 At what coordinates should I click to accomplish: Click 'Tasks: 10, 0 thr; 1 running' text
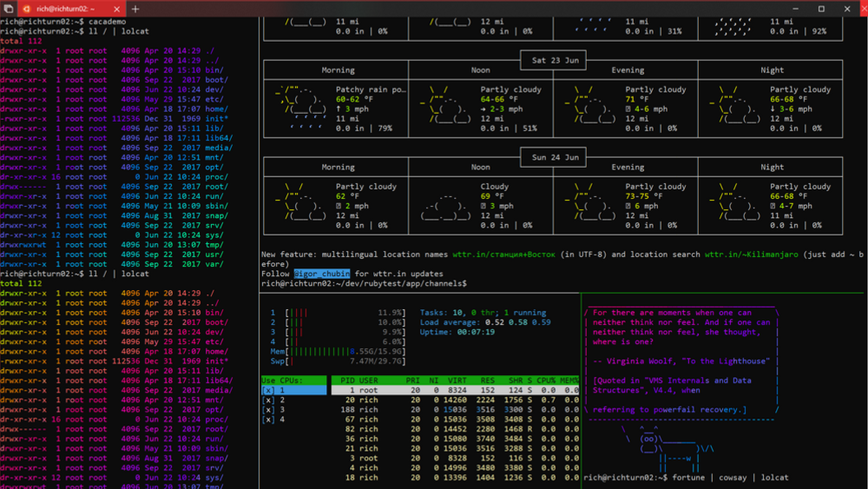tap(483, 313)
